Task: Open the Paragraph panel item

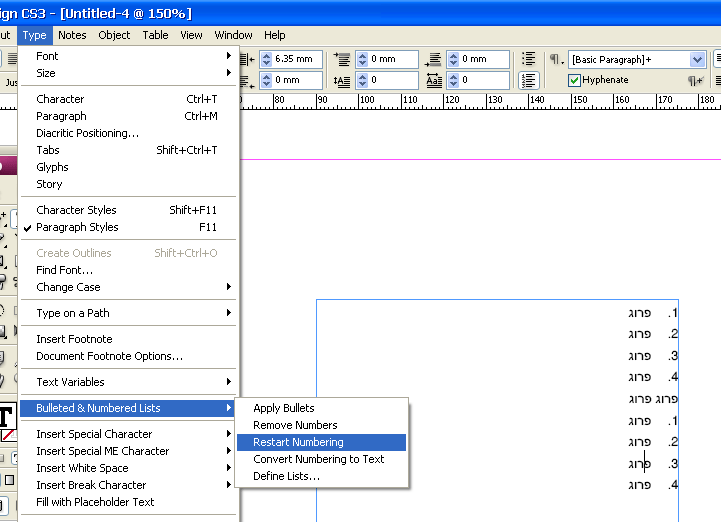Action: click(x=126, y=116)
